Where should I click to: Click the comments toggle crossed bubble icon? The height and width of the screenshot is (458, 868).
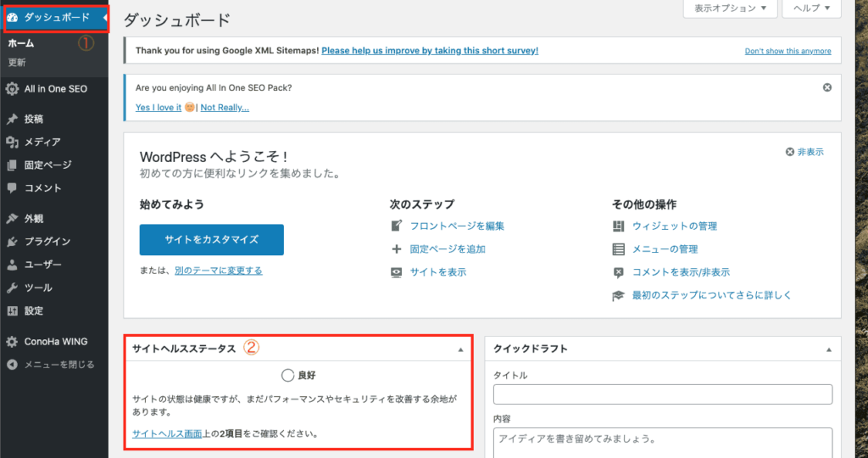pyautogui.click(x=618, y=272)
